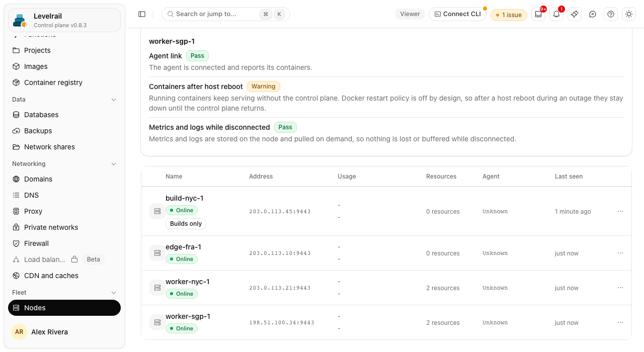Click the server icon for edge-fra-1

click(157, 253)
